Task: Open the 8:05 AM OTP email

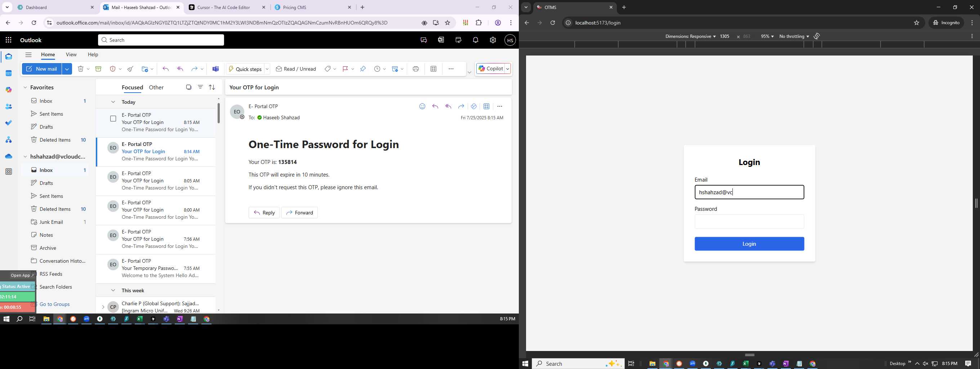Action: [x=156, y=181]
